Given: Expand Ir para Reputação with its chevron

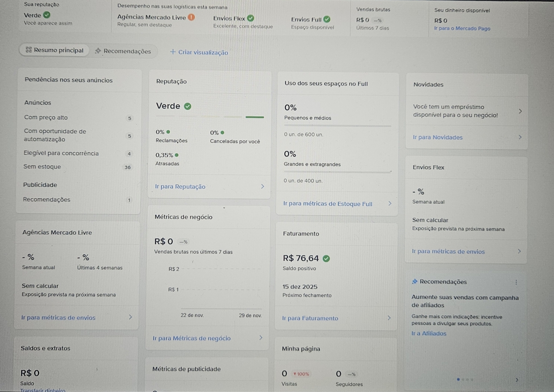Looking at the screenshot, I should point(263,186).
